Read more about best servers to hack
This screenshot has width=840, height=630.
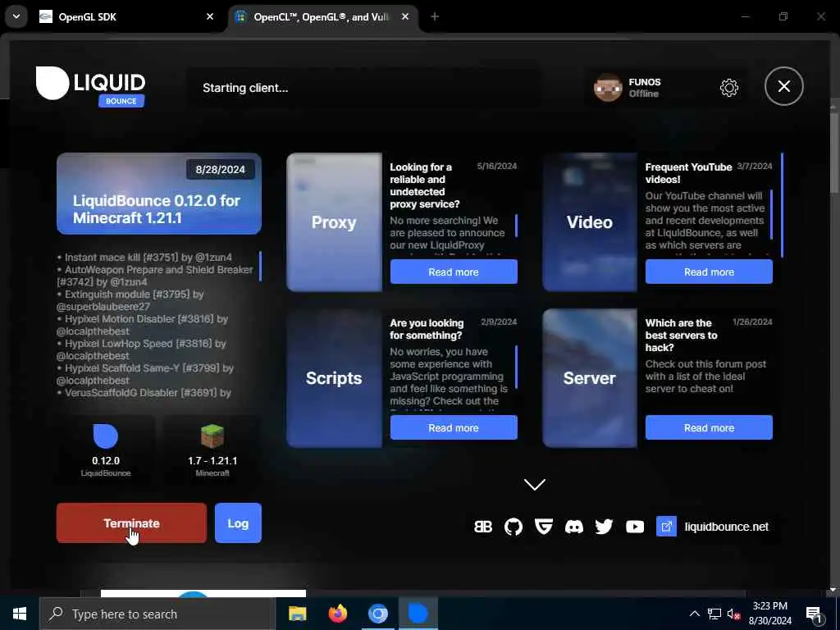pyautogui.click(x=709, y=427)
